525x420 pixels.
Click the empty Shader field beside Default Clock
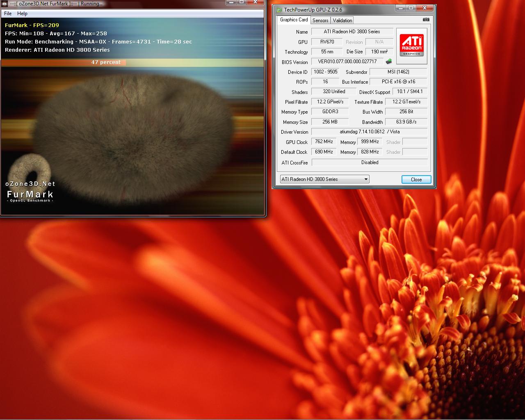(415, 152)
